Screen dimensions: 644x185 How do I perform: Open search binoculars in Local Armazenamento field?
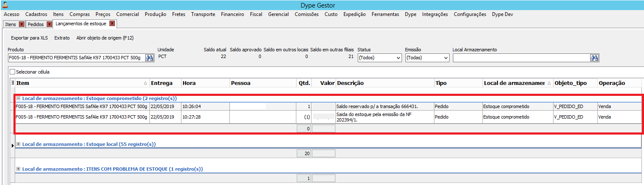[594, 58]
